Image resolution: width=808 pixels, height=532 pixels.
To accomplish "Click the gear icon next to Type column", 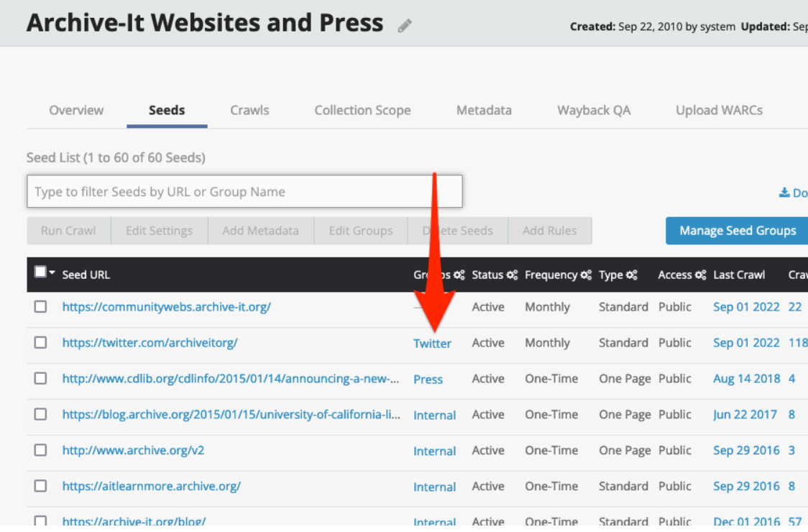I will click(632, 275).
